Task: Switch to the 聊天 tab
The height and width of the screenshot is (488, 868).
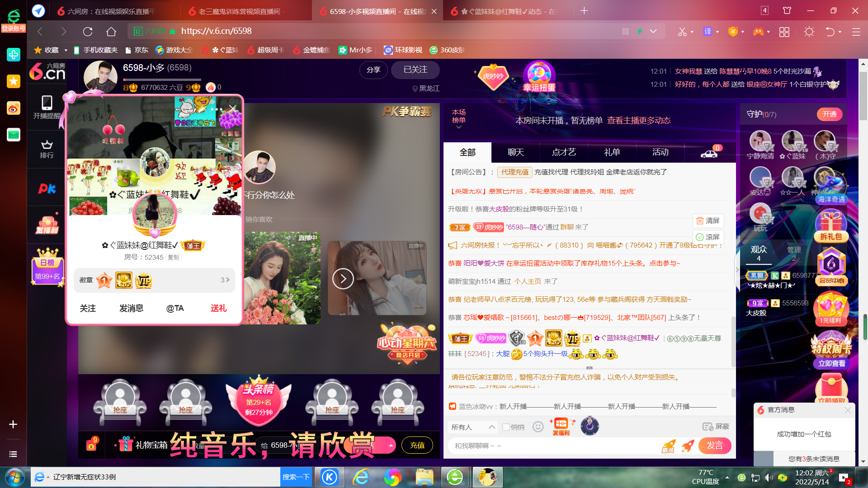Action: click(x=516, y=153)
